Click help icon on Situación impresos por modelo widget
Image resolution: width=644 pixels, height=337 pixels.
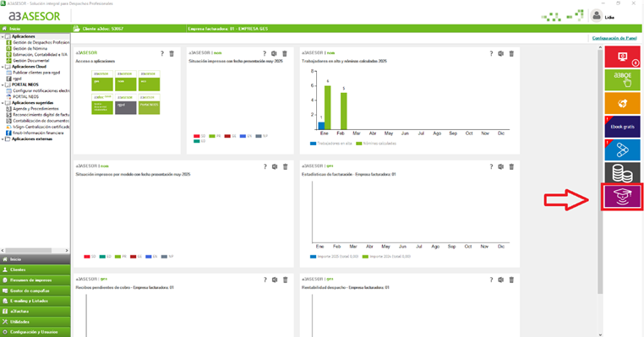pyautogui.click(x=265, y=166)
